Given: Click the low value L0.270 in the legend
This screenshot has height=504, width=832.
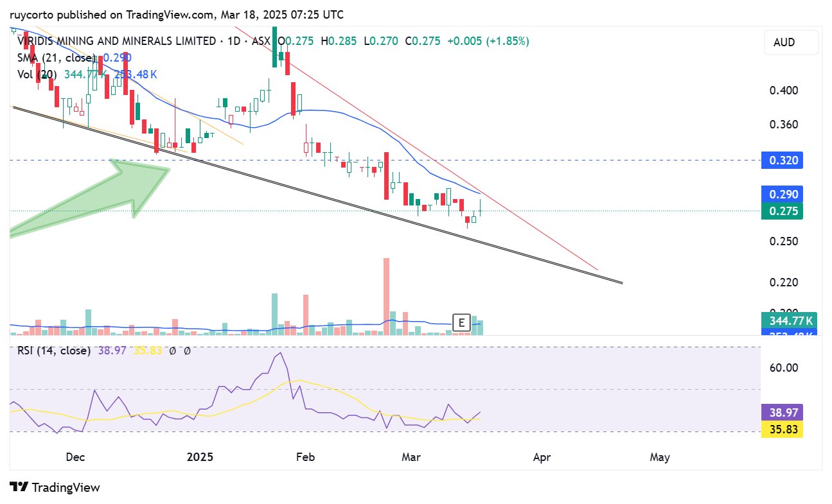Looking at the screenshot, I should pos(380,41).
